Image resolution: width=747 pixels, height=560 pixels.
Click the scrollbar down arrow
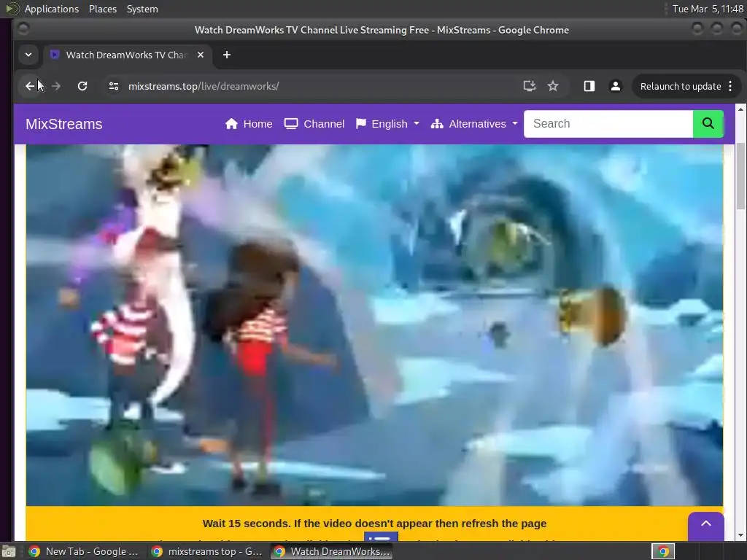point(741,535)
